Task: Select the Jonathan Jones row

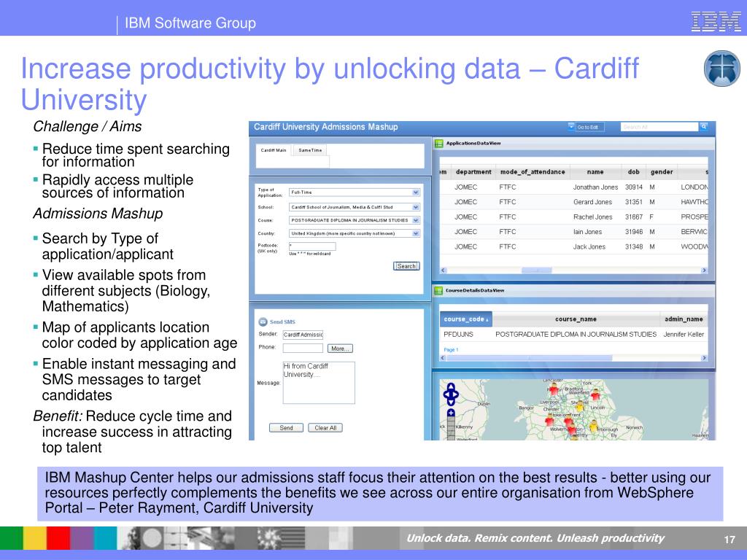Action: [573, 187]
